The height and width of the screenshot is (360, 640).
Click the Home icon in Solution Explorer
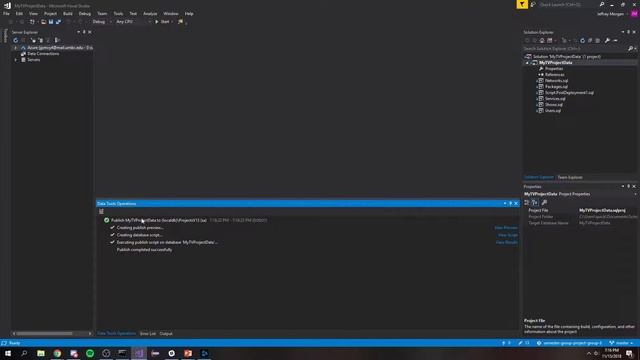click(542, 40)
